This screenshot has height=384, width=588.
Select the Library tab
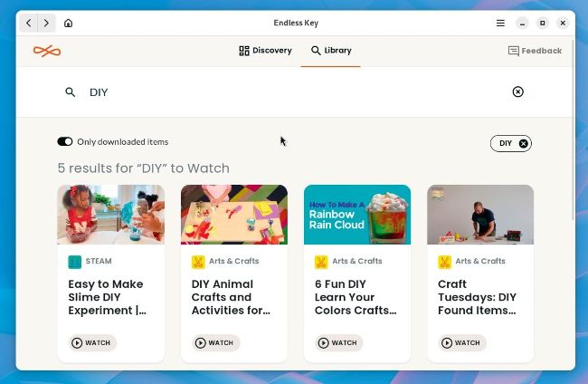coord(331,51)
